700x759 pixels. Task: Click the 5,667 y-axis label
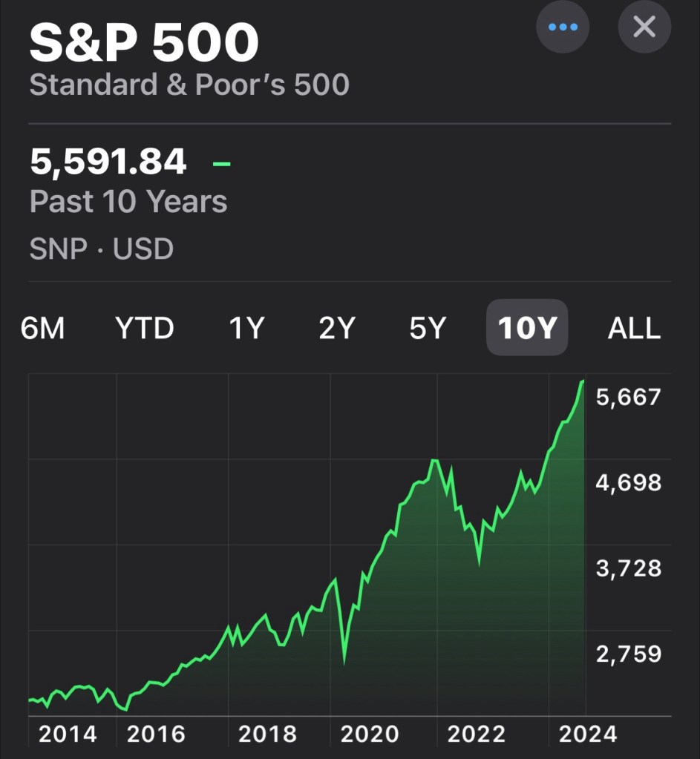[x=627, y=397]
